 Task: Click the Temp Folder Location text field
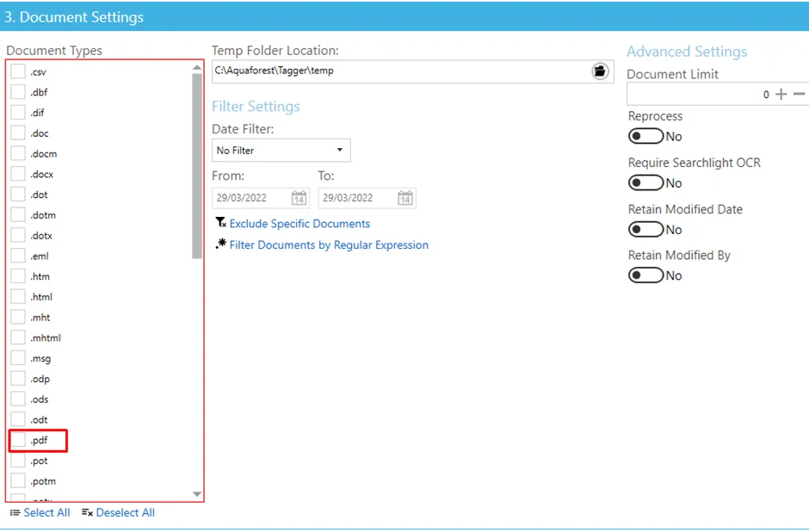point(400,71)
